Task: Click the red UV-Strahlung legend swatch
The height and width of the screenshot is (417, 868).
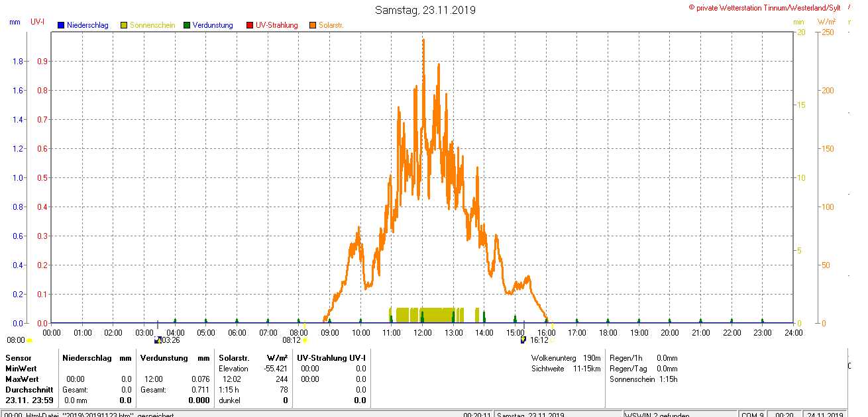Action: [x=250, y=25]
